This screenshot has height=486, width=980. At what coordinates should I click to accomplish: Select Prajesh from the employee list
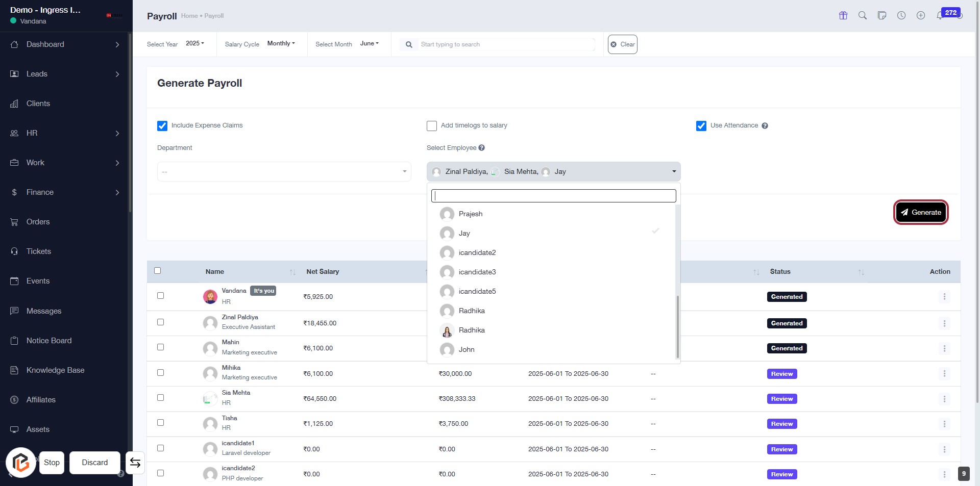pos(470,214)
